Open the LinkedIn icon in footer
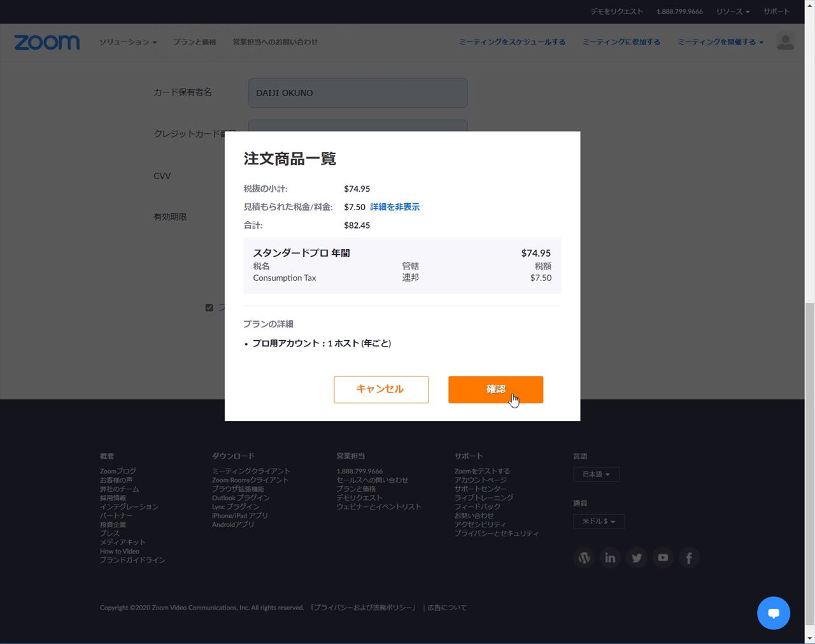This screenshot has width=815, height=644. coord(610,558)
